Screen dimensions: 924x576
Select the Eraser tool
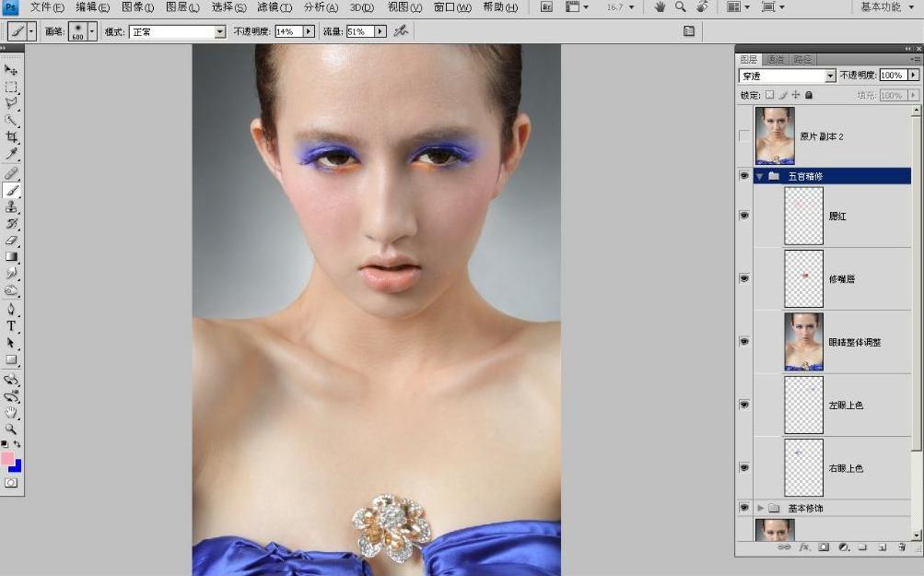11,240
